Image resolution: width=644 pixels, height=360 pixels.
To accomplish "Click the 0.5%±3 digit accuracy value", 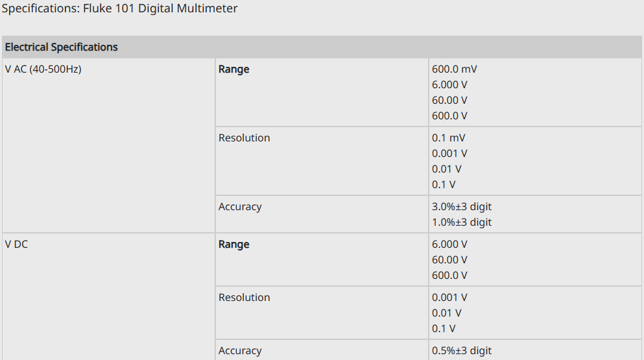I will coord(462,351).
